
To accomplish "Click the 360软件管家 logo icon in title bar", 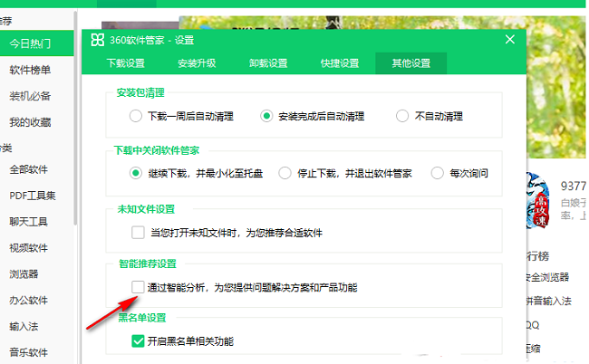I will [98, 40].
